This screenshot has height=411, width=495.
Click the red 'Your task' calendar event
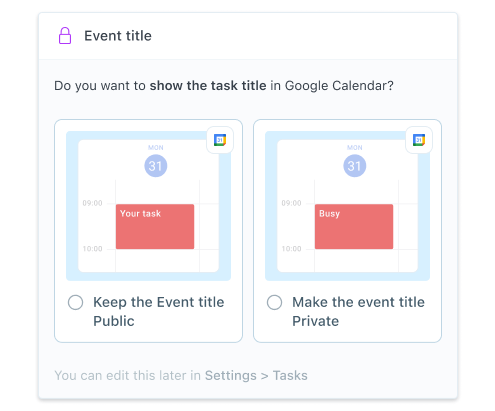tap(155, 227)
